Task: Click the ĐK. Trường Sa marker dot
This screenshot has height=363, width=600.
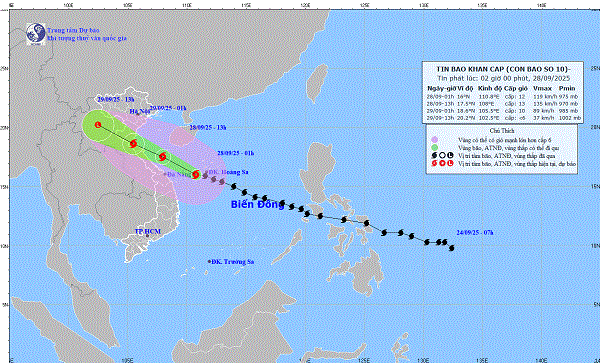Action: (209, 262)
